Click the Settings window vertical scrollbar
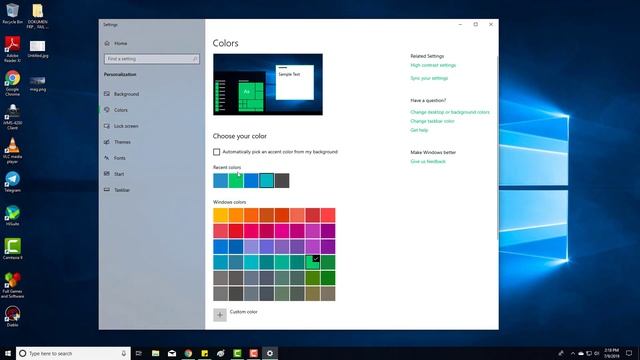Image resolution: width=640 pixels, height=360 pixels. (497, 147)
